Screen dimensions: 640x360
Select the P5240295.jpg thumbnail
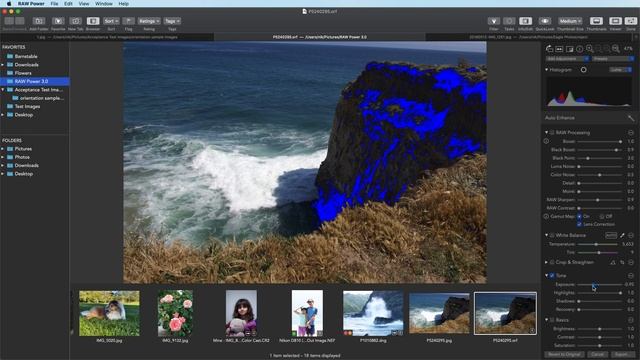(x=439, y=313)
